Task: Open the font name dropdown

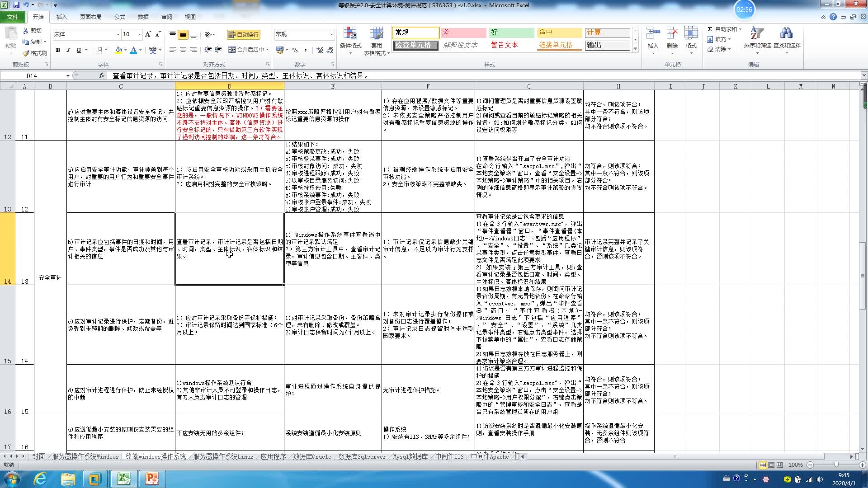Action: 117,34
